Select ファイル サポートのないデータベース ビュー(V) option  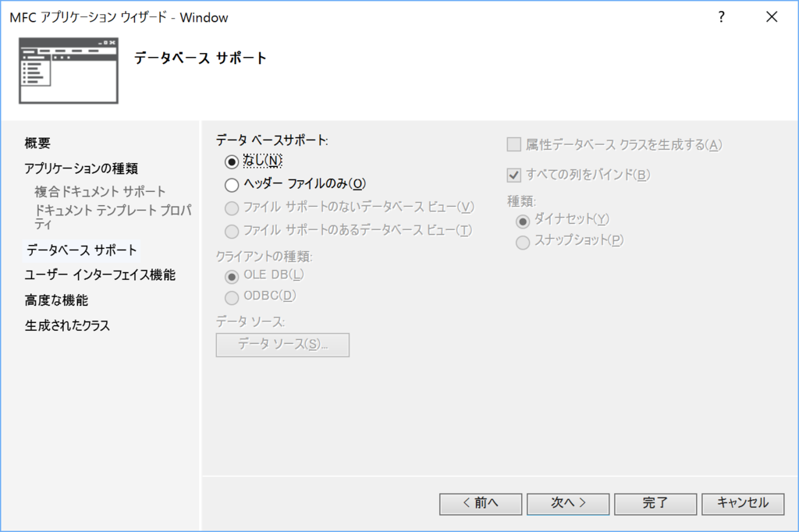[x=231, y=208]
